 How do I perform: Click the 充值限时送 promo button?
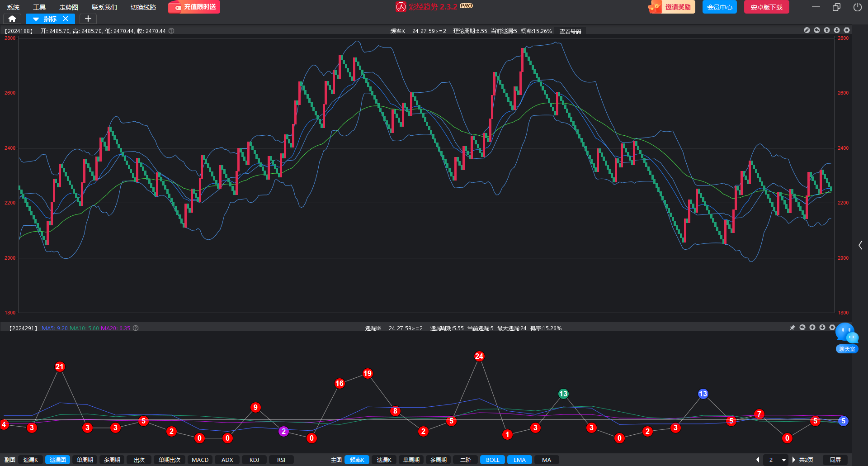pyautogui.click(x=194, y=7)
